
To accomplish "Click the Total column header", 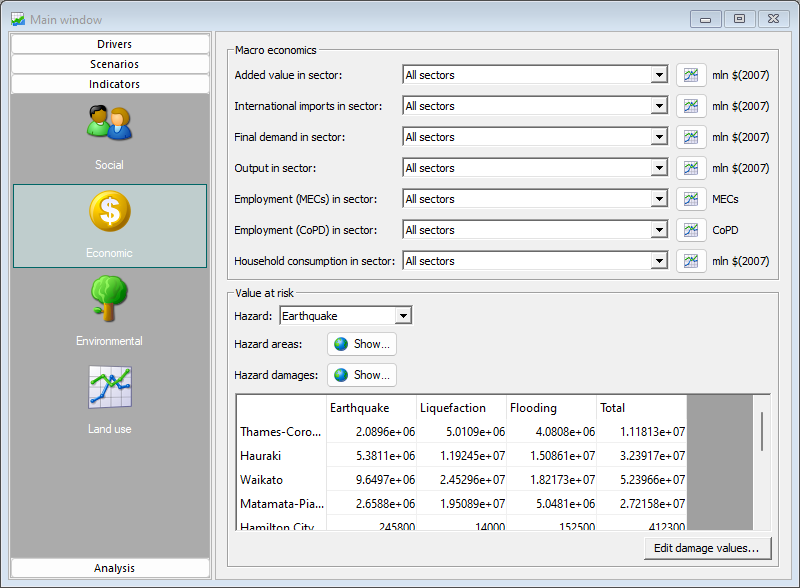I will click(x=642, y=408).
